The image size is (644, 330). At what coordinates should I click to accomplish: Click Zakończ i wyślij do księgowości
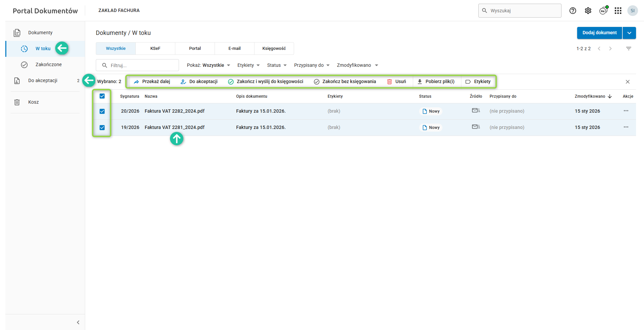[266, 82]
